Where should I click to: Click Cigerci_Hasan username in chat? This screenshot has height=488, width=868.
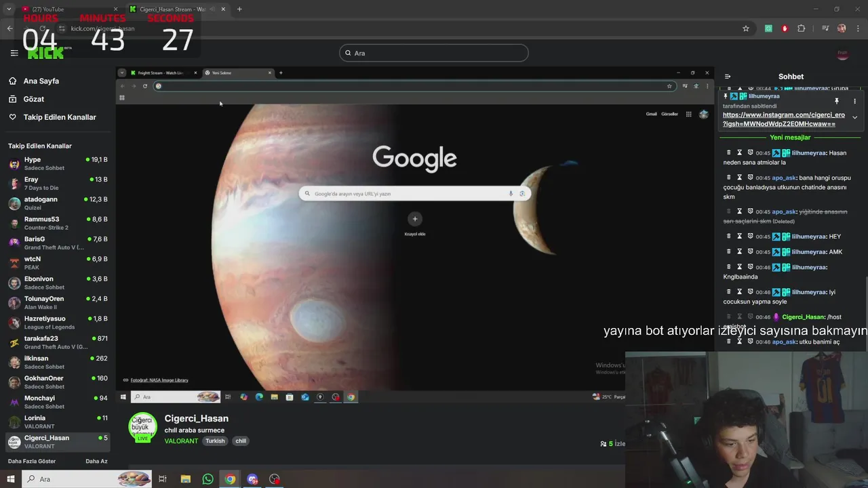(x=803, y=317)
